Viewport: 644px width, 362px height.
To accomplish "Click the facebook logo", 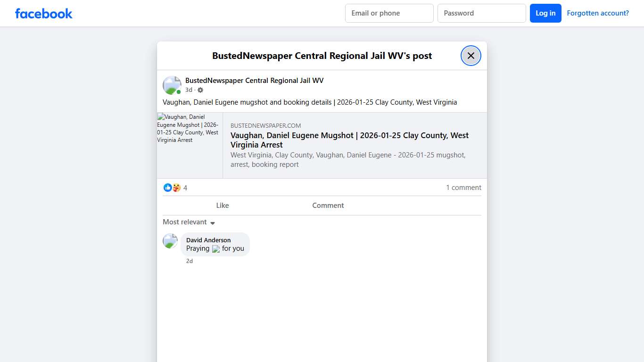I will [43, 13].
